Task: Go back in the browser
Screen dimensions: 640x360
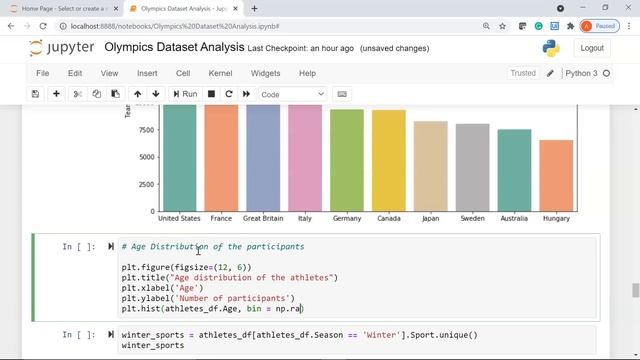Action: point(11,26)
